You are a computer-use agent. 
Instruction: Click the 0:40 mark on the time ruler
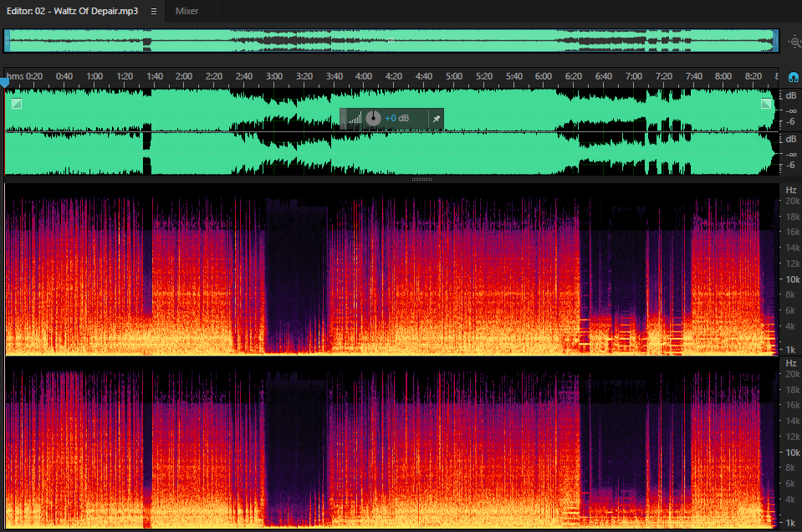click(x=64, y=76)
